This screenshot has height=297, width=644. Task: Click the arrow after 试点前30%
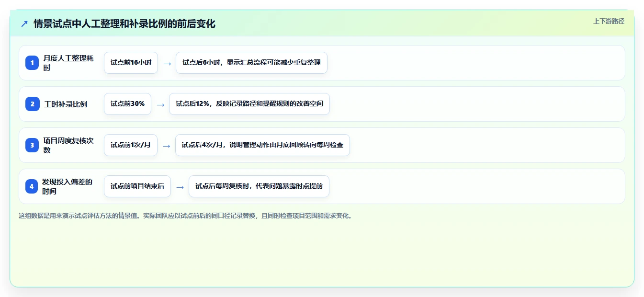pyautogui.click(x=160, y=104)
